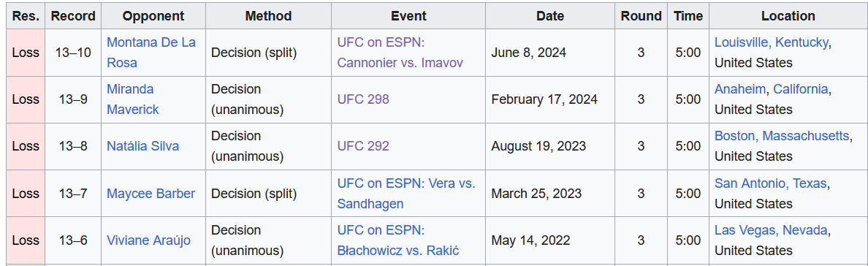Select the Date column header
The image size is (868, 266).
(550, 17)
